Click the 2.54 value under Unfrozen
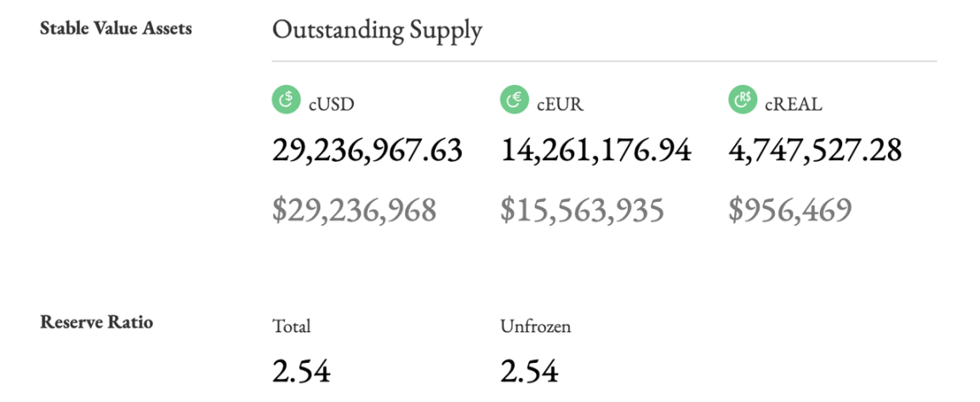Image resolution: width=980 pixels, height=402 pixels. tap(529, 371)
